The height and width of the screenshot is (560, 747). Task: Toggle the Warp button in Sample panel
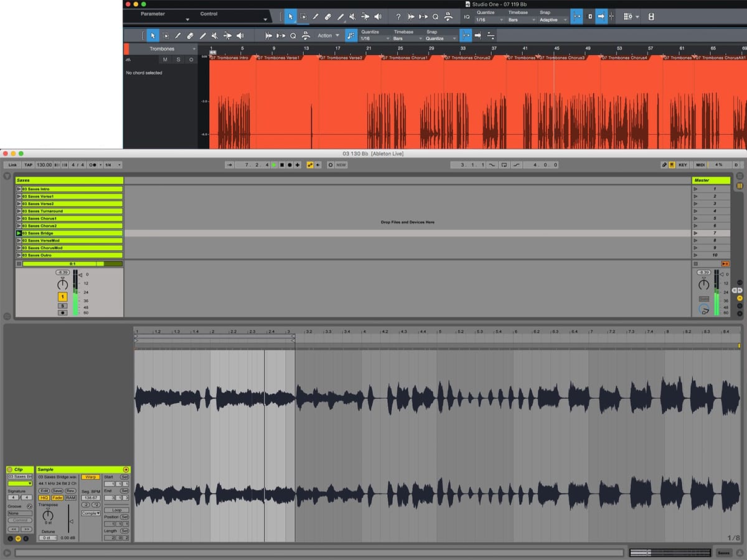pyautogui.click(x=90, y=477)
